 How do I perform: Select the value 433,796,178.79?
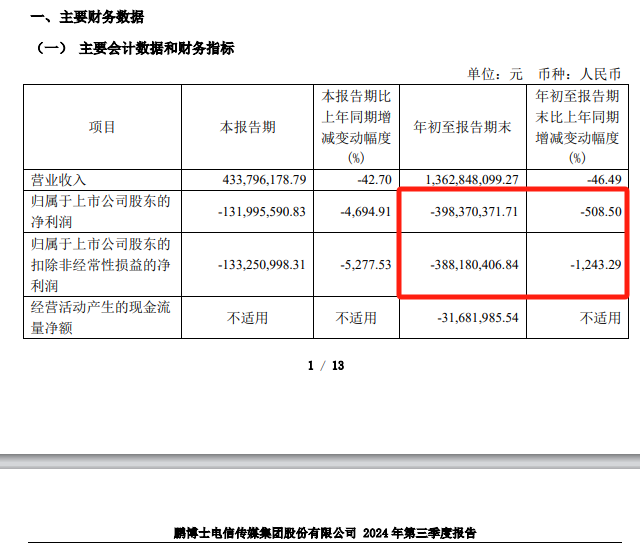coord(256,180)
